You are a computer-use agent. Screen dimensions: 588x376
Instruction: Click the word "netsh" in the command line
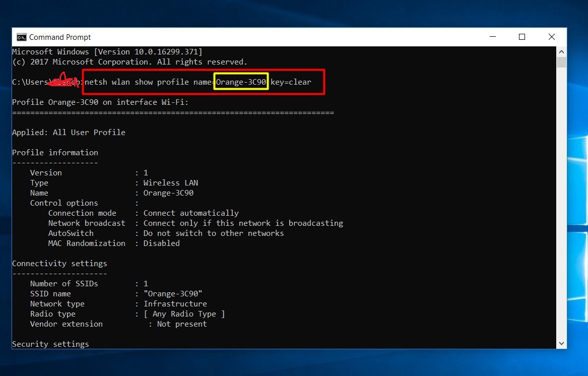click(x=96, y=82)
